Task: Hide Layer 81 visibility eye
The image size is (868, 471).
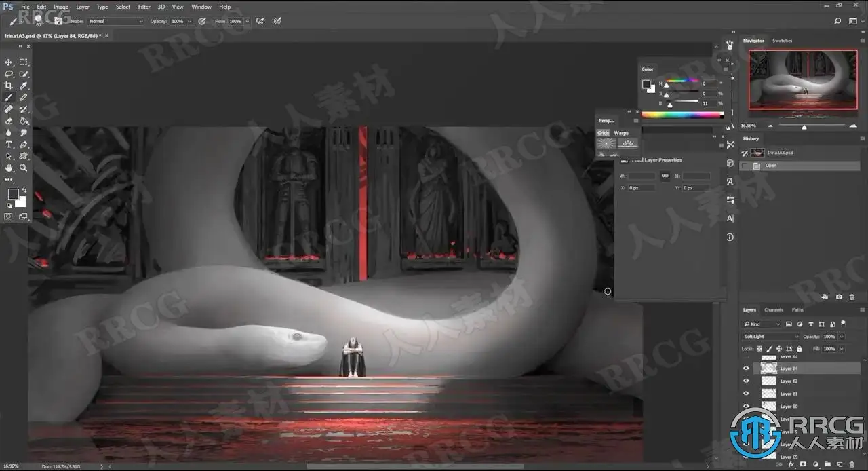Action: (x=747, y=394)
